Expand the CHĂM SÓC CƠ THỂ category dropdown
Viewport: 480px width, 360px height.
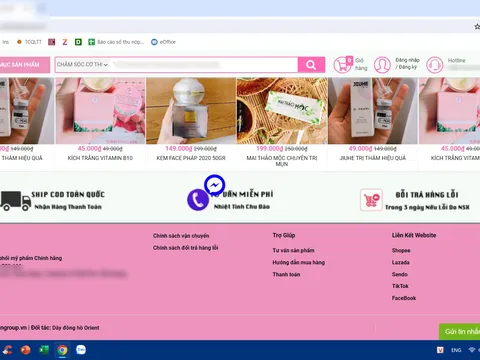(82, 65)
